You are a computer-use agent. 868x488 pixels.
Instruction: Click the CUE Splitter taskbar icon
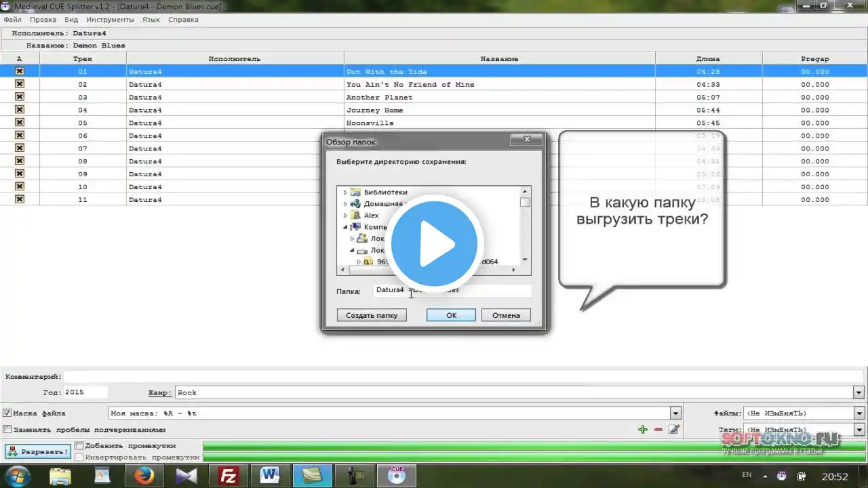click(397, 476)
